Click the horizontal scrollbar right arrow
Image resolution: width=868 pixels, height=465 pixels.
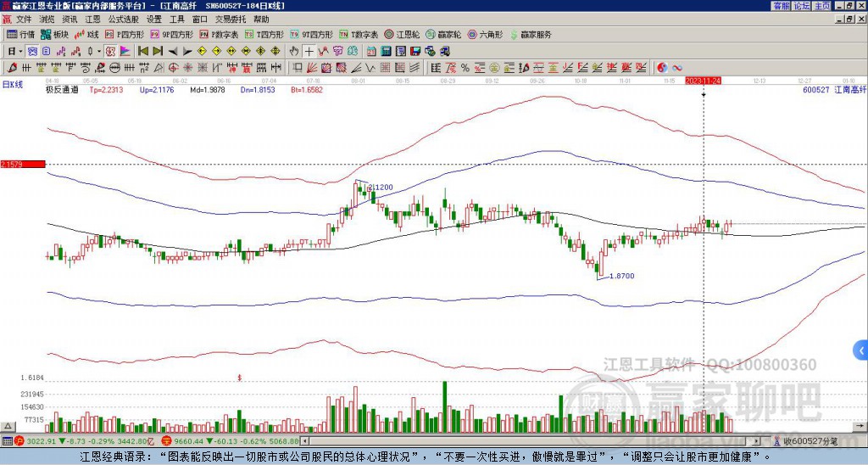(x=757, y=441)
